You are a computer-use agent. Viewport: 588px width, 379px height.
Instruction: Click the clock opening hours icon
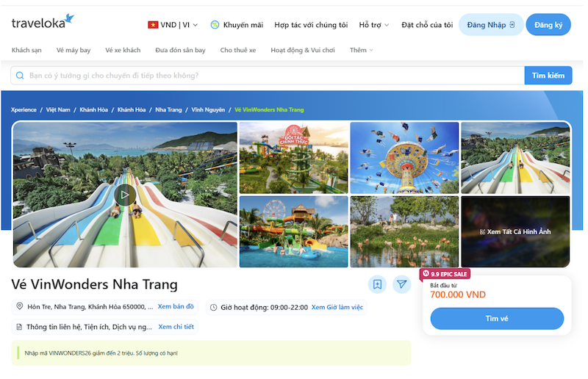(x=213, y=308)
